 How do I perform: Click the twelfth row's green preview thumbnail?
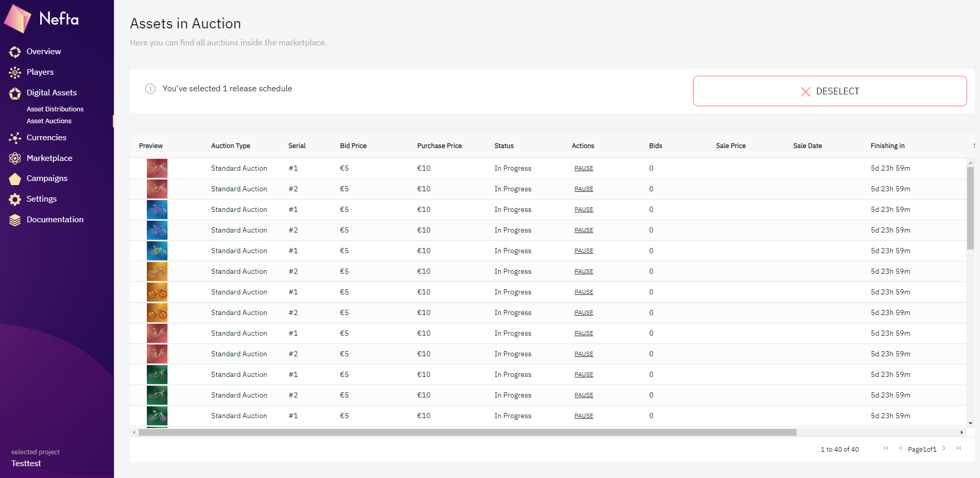pyautogui.click(x=157, y=395)
